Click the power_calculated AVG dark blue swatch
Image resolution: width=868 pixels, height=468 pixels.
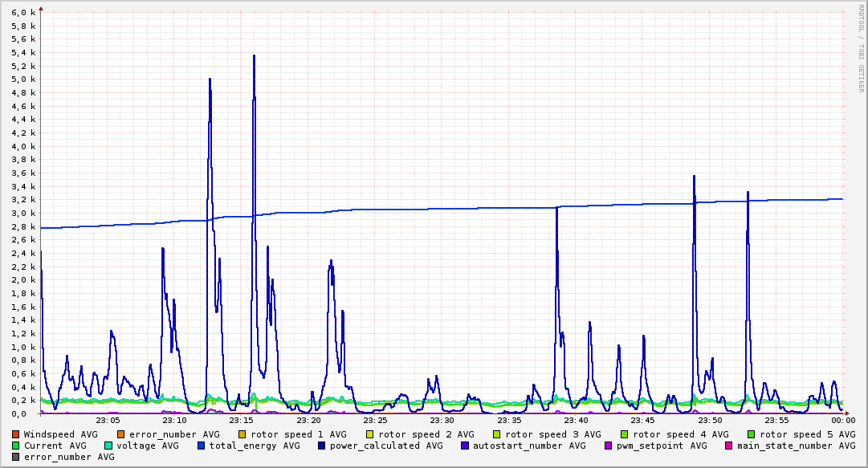click(322, 446)
